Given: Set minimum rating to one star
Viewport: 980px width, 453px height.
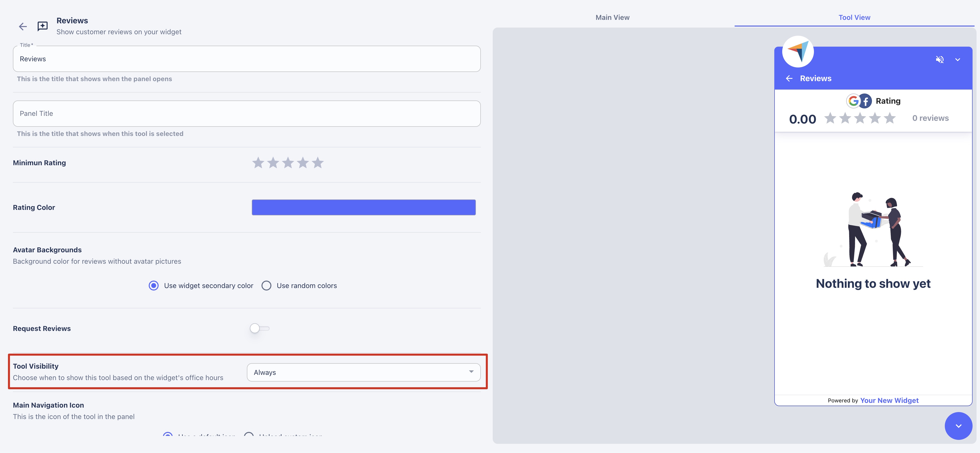Looking at the screenshot, I should click(258, 163).
